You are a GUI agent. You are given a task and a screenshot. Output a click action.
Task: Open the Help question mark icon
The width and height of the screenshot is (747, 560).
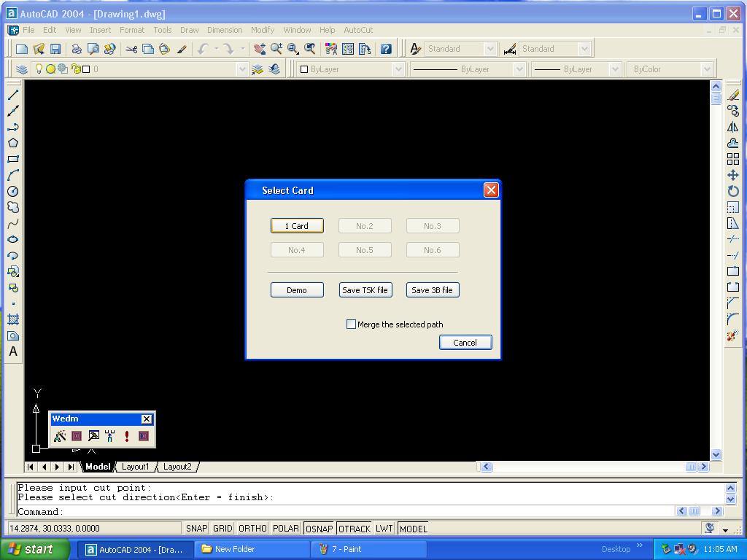coord(386,49)
